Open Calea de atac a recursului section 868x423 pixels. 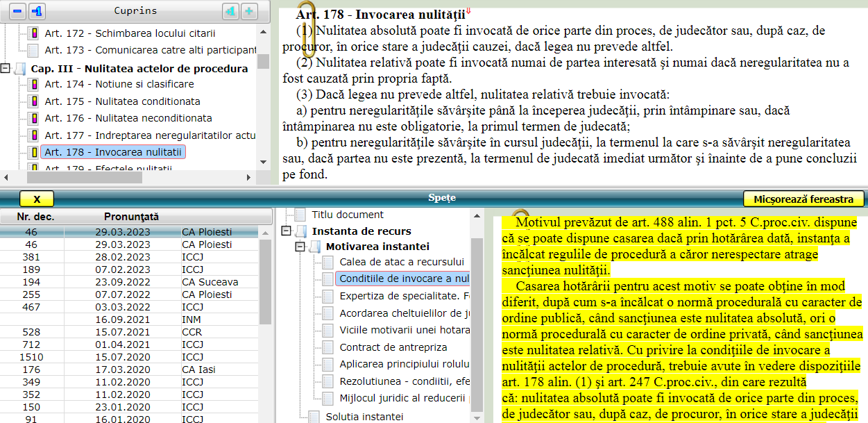tap(402, 262)
